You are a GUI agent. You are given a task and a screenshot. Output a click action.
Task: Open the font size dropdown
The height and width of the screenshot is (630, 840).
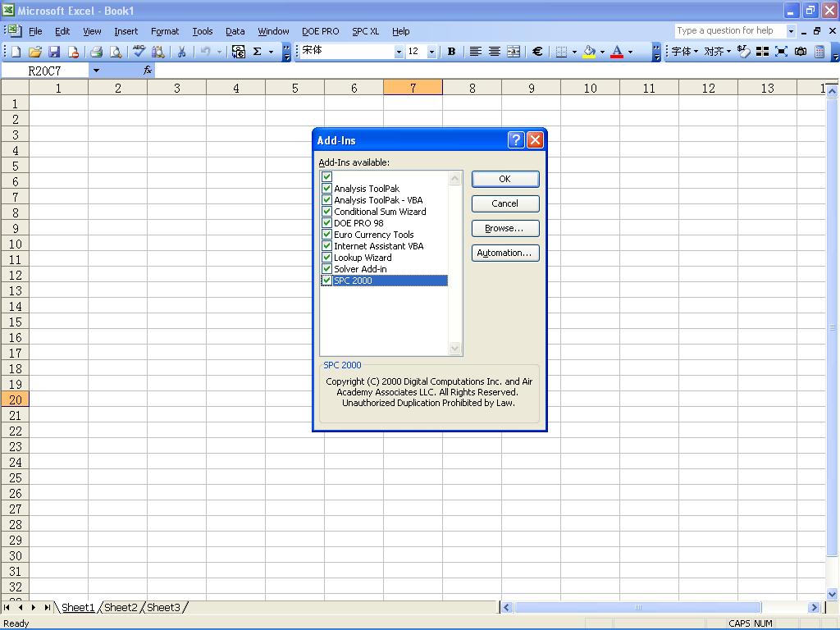point(431,52)
